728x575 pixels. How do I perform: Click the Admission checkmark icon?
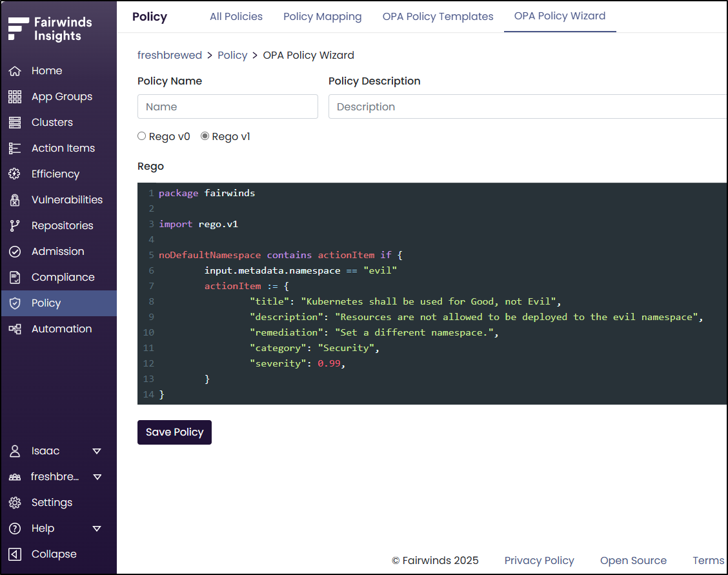click(x=15, y=252)
